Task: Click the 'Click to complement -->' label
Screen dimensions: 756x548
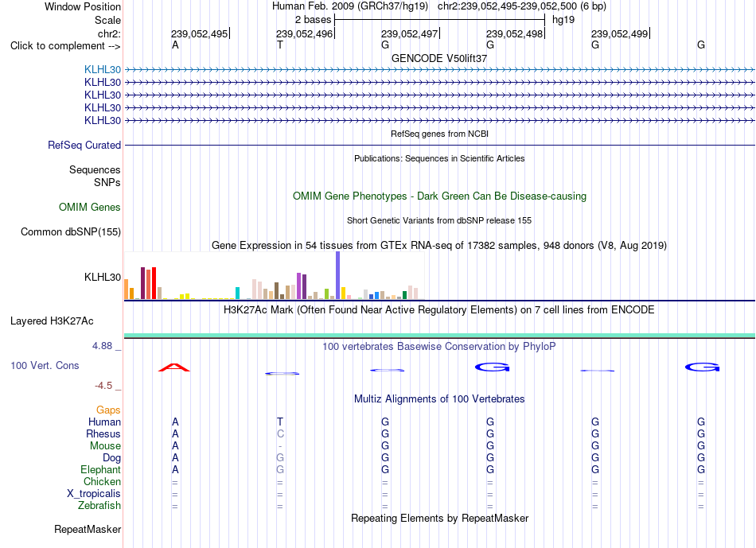Action: [x=65, y=46]
